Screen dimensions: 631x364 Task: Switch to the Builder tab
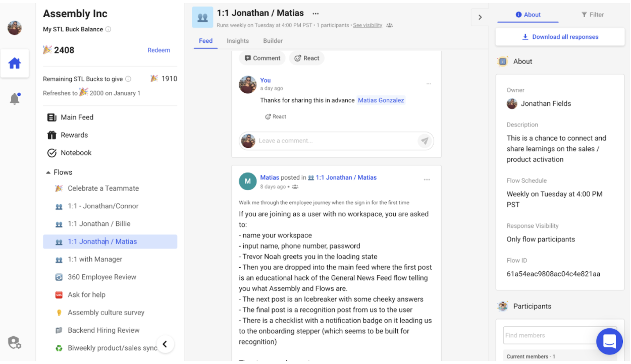(273, 41)
